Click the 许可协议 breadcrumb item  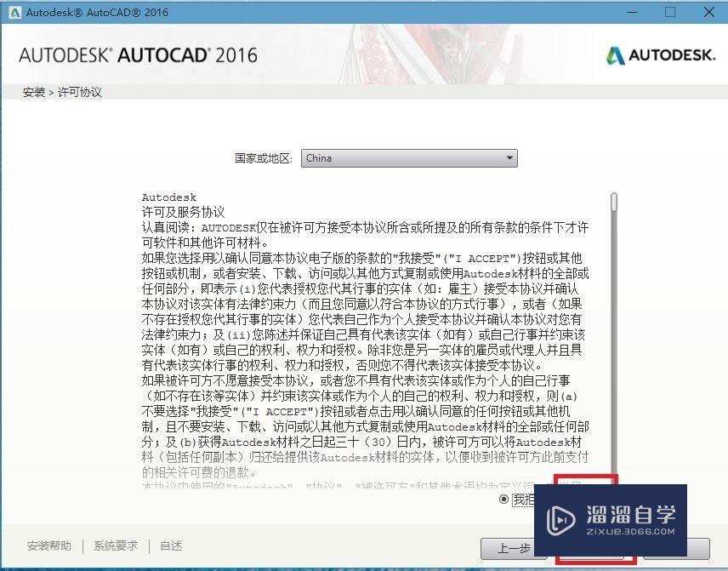(x=79, y=92)
